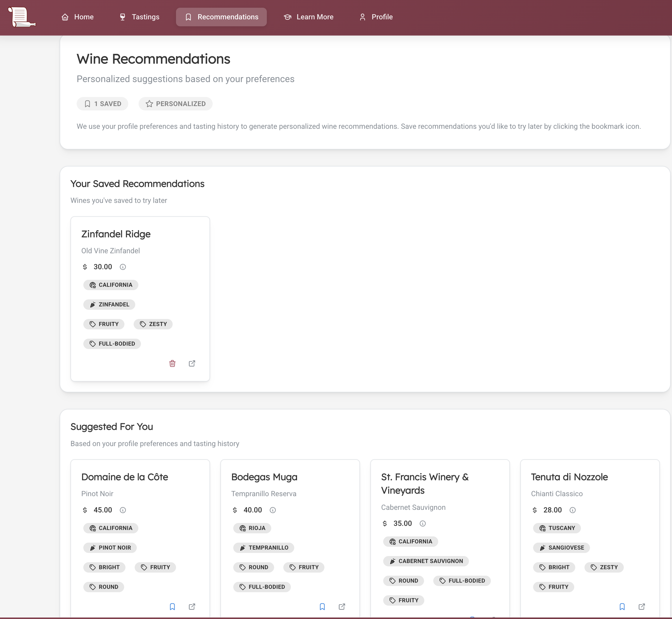
Task: Go to the Home tab
Action: tap(78, 17)
